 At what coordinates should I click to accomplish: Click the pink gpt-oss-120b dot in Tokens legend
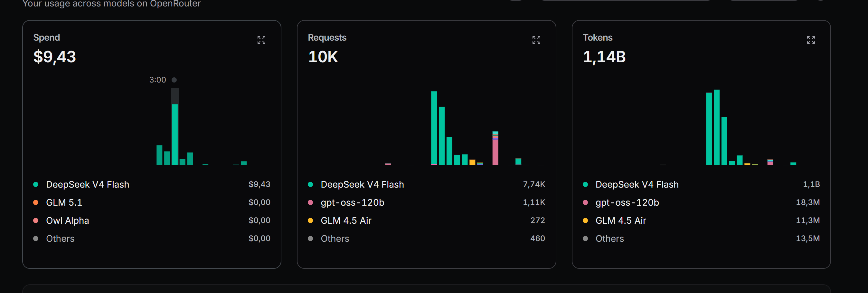pyautogui.click(x=585, y=202)
